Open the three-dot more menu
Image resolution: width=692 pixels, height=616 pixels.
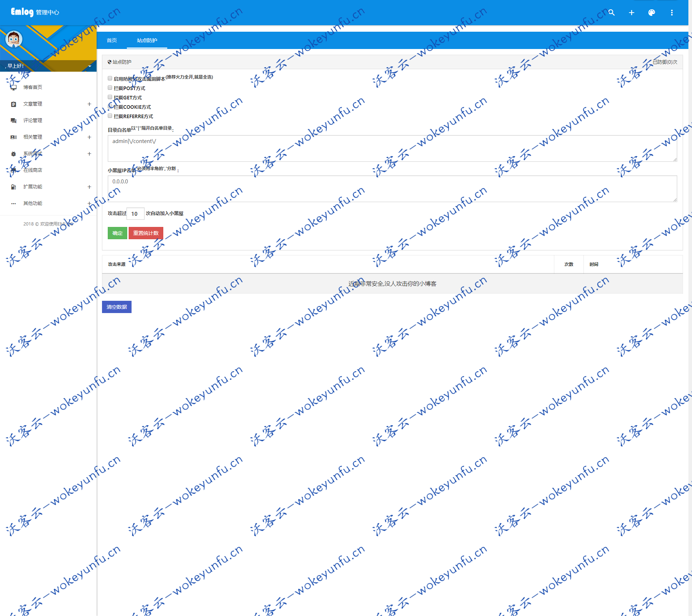point(672,13)
